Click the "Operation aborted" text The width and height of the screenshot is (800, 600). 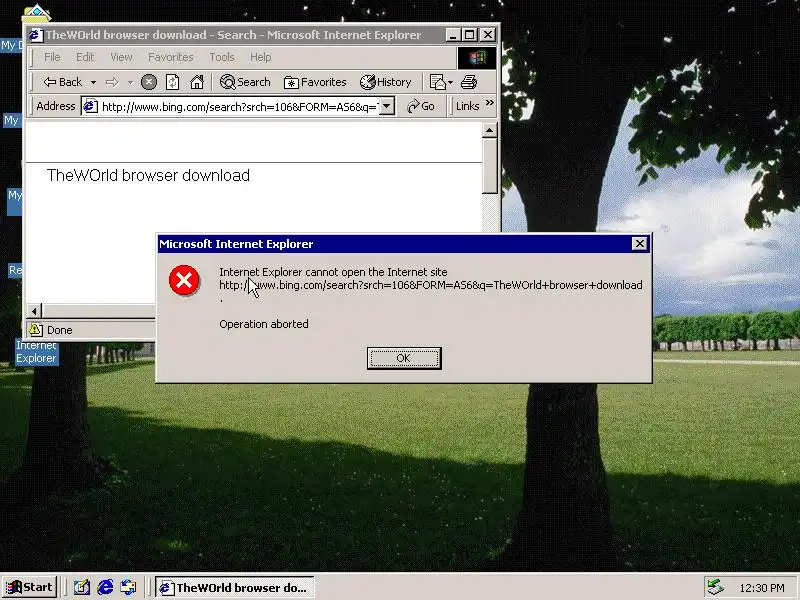[264, 324]
